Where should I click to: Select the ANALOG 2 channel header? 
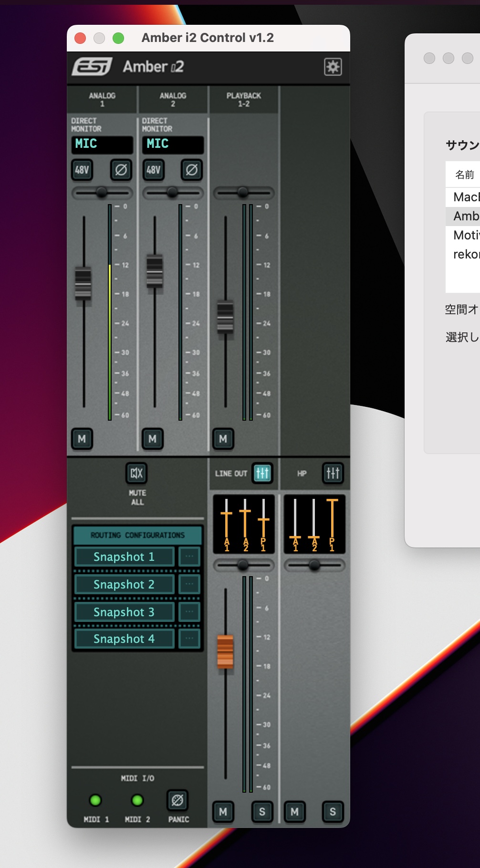click(173, 99)
